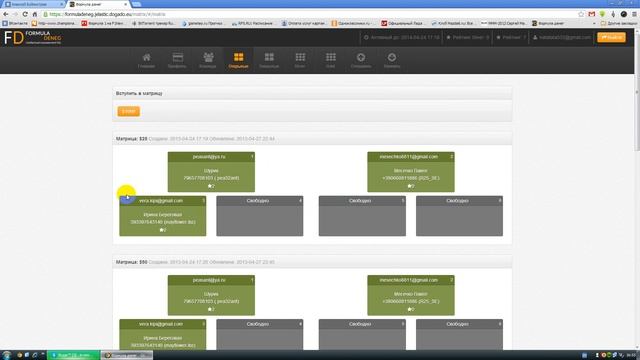Switch to the first browser tab
Viewport: 640px width, 360px height.
(x=34, y=4)
